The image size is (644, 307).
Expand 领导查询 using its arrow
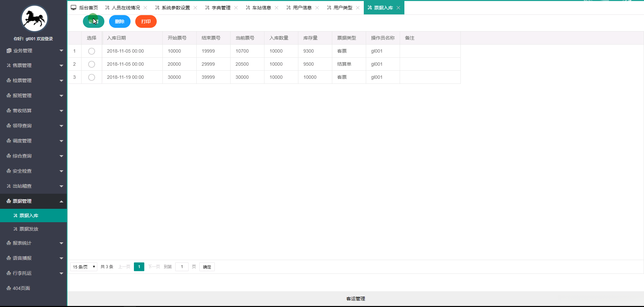click(x=61, y=126)
